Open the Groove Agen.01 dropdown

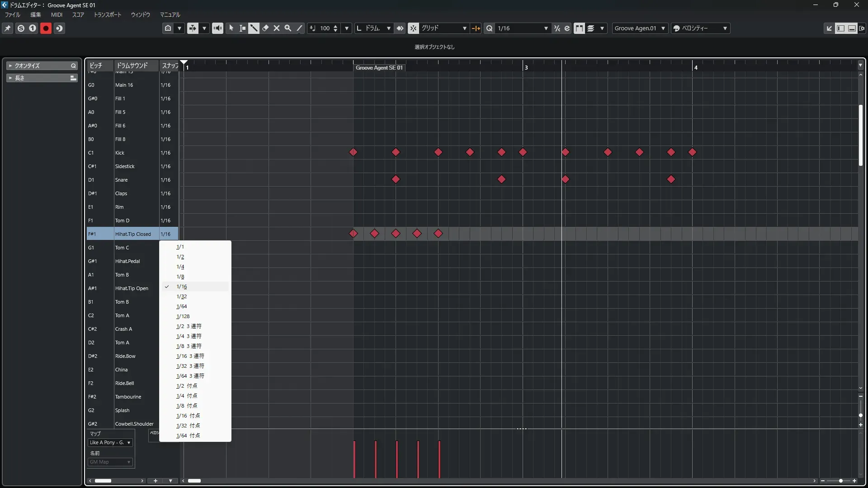pos(639,28)
